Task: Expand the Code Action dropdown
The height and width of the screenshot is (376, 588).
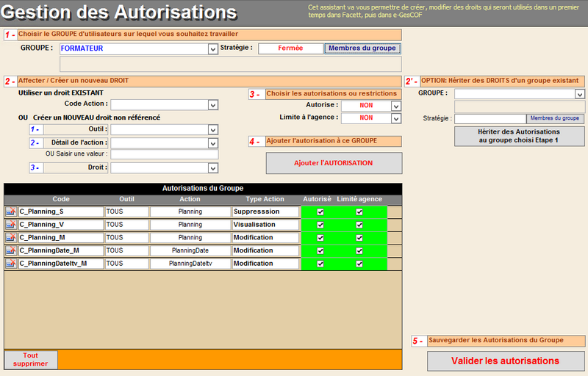Action: (212, 105)
